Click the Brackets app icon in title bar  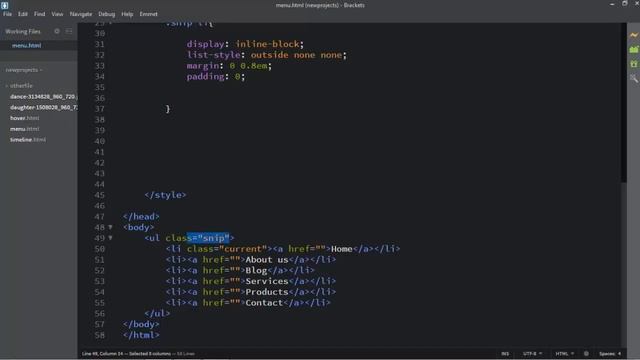click(x=4, y=5)
